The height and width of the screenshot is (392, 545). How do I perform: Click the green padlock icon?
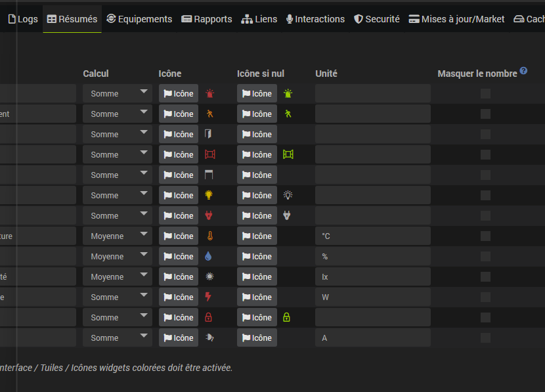point(286,318)
